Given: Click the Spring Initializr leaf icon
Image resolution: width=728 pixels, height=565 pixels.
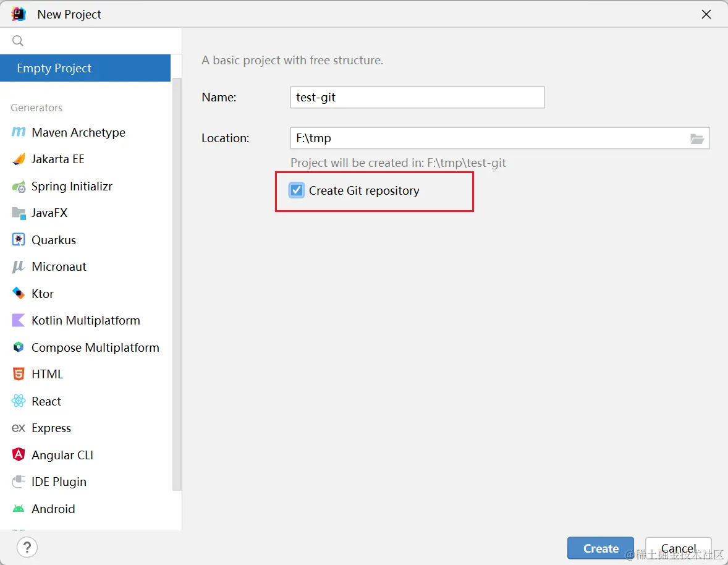Looking at the screenshot, I should click(x=19, y=187).
